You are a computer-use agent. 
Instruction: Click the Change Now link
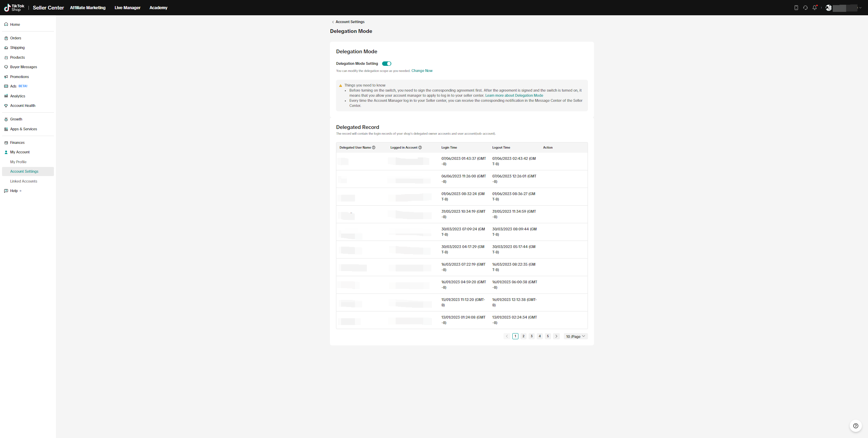[x=422, y=71]
